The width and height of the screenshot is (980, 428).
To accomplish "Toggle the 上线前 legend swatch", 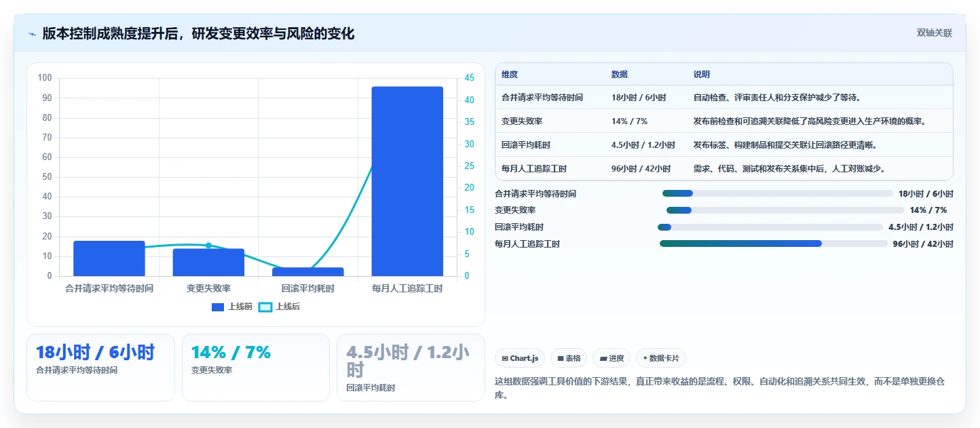I will [x=218, y=307].
